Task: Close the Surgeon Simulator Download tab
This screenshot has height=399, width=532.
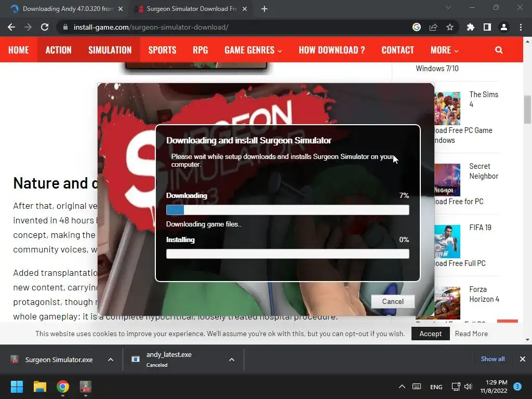Action: coord(245,9)
